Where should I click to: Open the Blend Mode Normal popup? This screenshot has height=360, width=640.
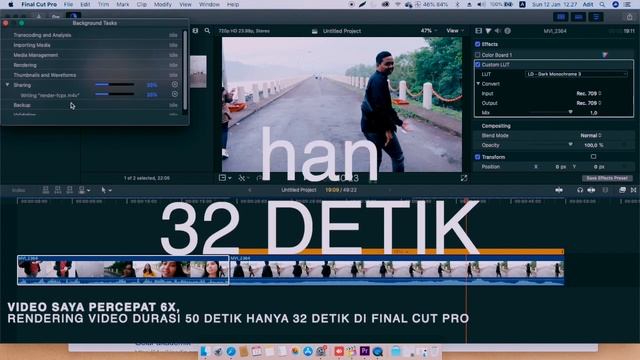[x=591, y=135]
